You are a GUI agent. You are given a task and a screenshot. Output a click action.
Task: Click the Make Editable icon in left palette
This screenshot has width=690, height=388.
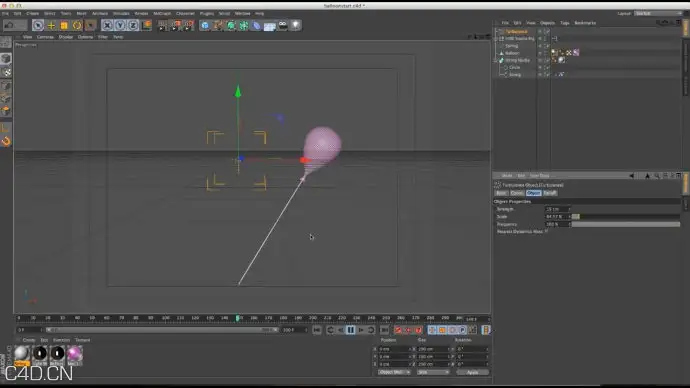coord(6,42)
